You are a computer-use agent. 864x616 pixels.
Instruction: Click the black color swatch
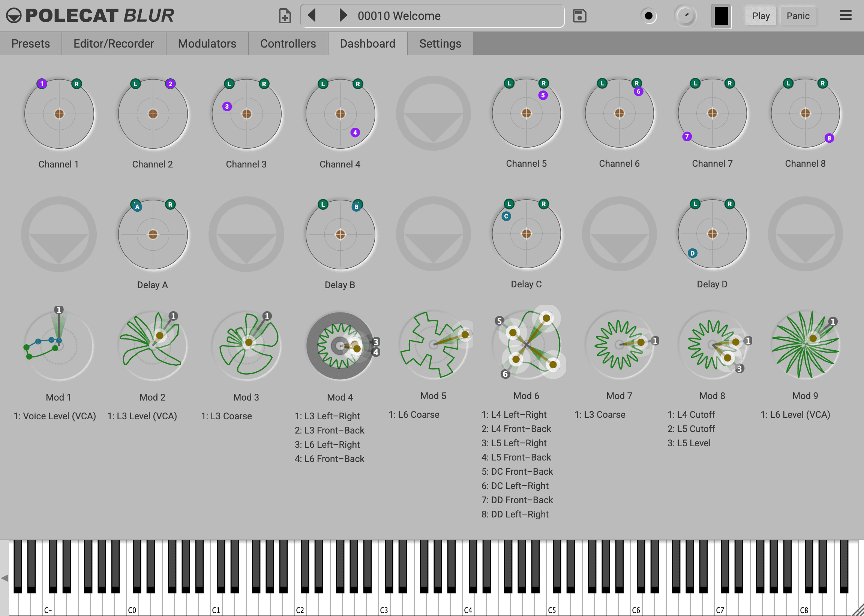click(721, 16)
